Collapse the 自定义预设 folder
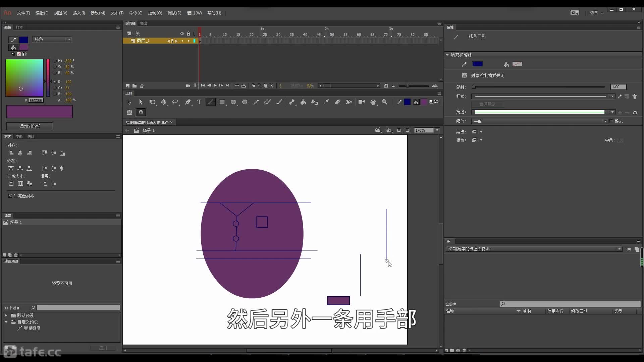644x362 pixels. pyautogui.click(x=6, y=322)
